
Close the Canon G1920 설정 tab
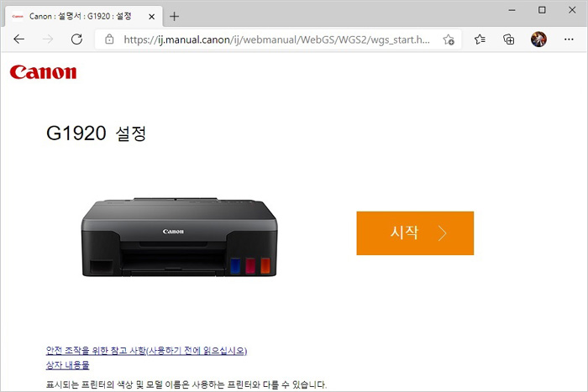click(x=151, y=17)
